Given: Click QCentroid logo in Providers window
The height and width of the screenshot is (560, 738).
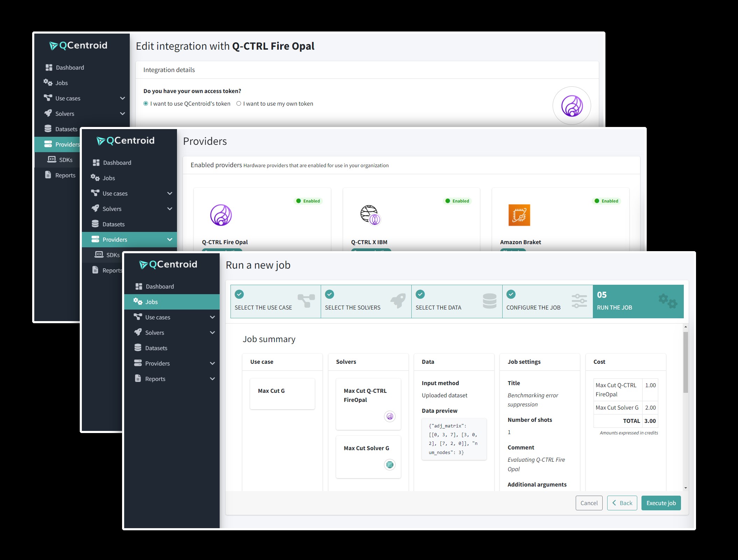Looking at the screenshot, I should [x=126, y=141].
